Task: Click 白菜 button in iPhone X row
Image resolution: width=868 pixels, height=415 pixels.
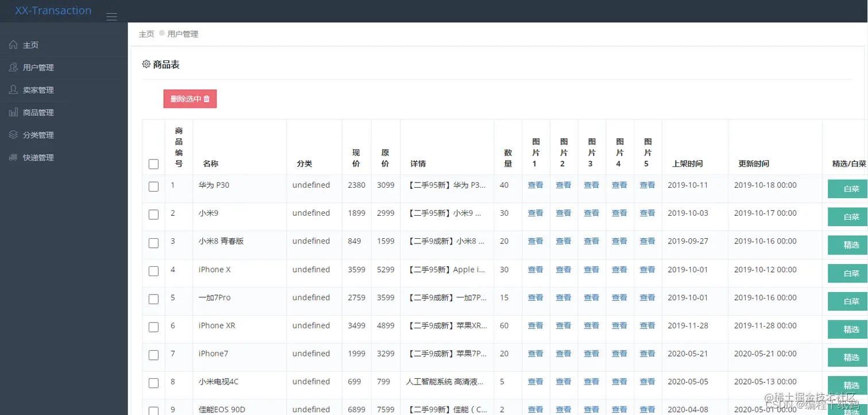Action: 848,273
